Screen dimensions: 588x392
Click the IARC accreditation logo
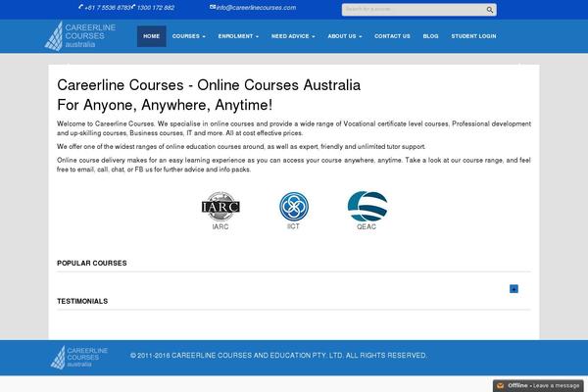(220, 207)
